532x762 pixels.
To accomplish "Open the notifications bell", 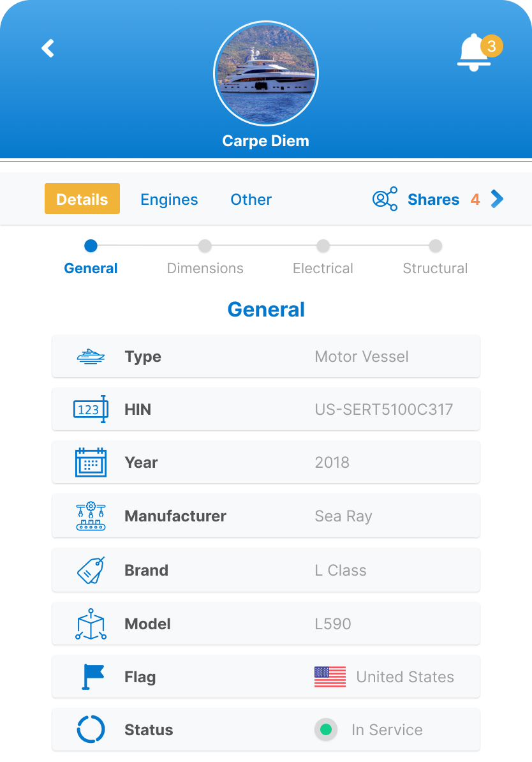I will [x=474, y=52].
